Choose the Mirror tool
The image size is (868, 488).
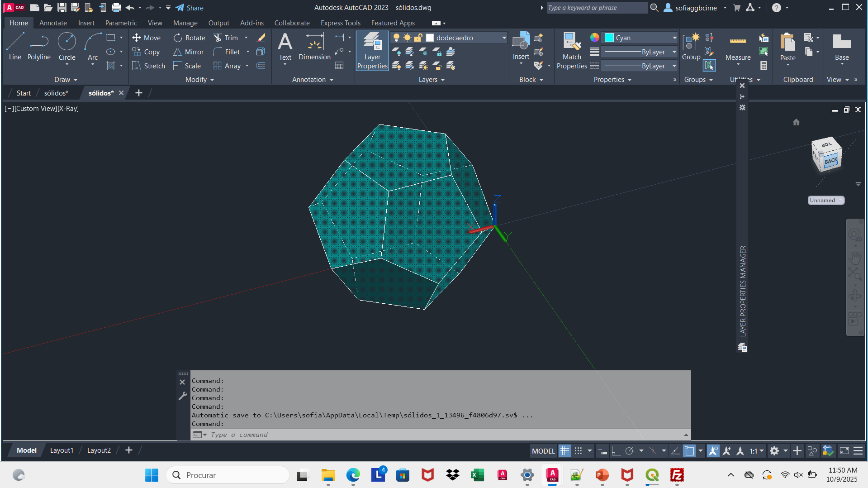189,52
